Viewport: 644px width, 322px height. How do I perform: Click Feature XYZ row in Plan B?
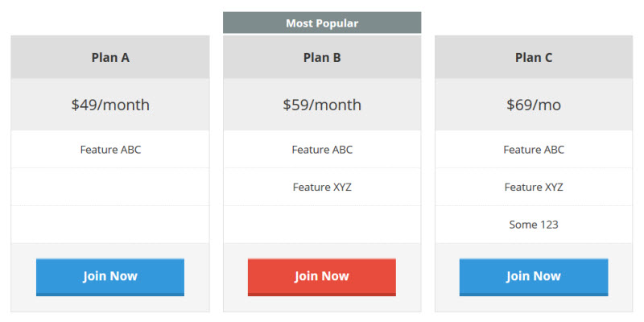click(322, 187)
